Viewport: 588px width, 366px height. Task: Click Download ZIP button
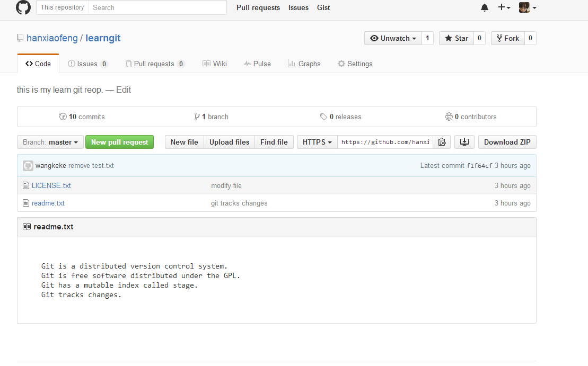507,142
